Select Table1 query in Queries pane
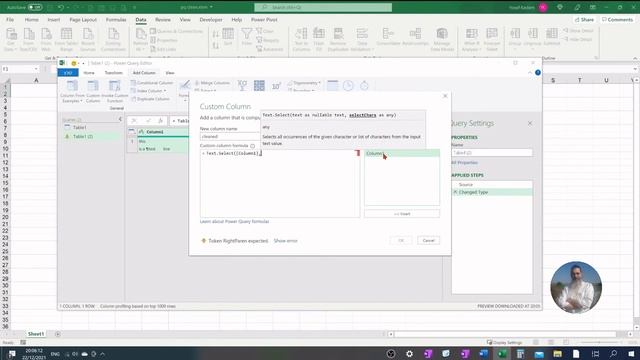 pos(79,127)
